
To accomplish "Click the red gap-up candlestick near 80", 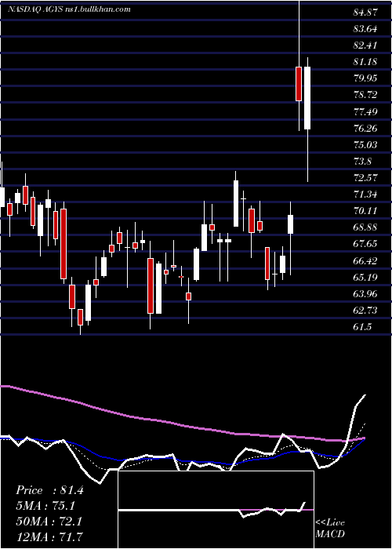I will (299, 84).
